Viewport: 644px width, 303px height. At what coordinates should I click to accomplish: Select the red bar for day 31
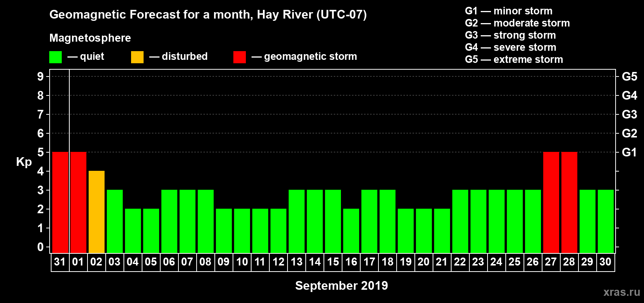tap(60, 203)
